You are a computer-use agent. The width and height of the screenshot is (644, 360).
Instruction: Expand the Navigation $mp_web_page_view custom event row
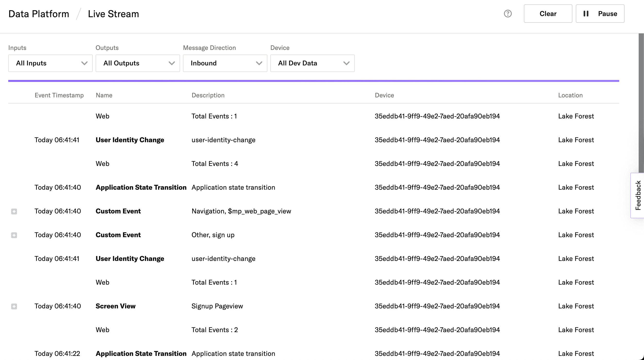(14, 211)
